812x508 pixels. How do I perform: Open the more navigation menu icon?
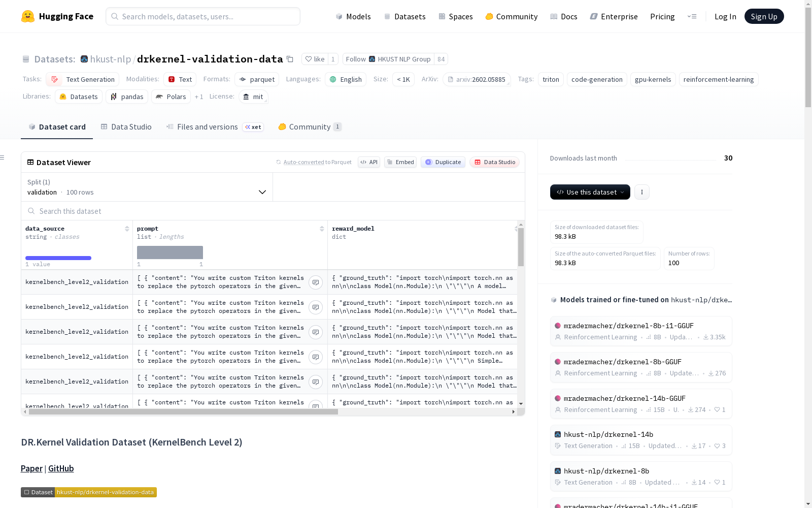pyautogui.click(x=692, y=16)
